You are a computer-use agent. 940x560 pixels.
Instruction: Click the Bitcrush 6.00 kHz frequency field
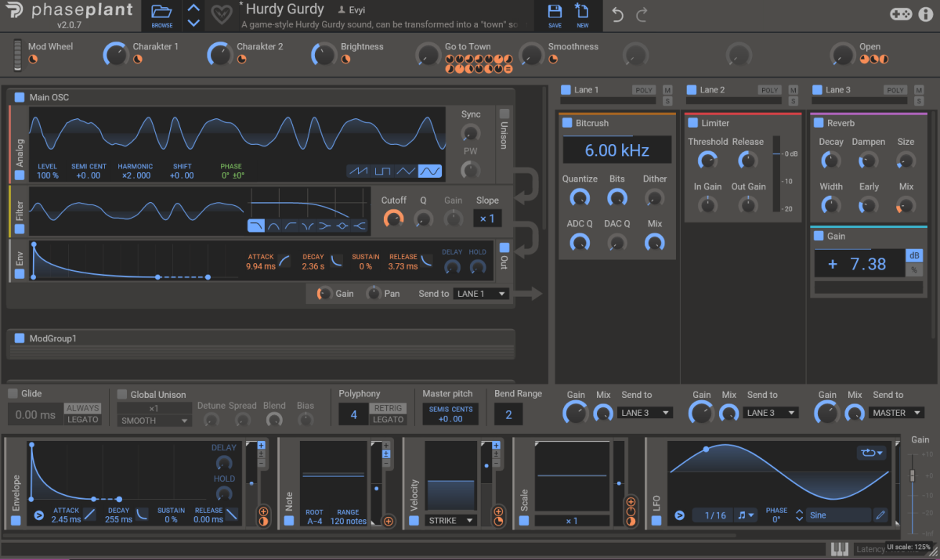[x=616, y=150]
